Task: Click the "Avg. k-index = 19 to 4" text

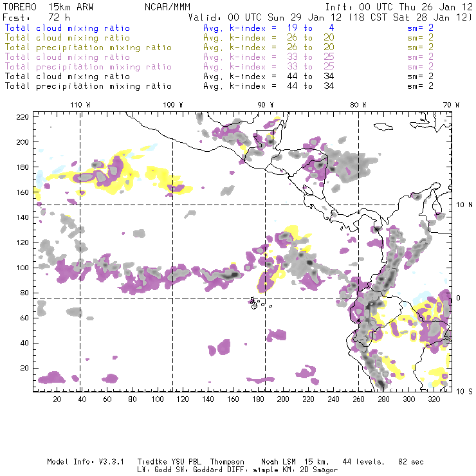Action: 269,28
